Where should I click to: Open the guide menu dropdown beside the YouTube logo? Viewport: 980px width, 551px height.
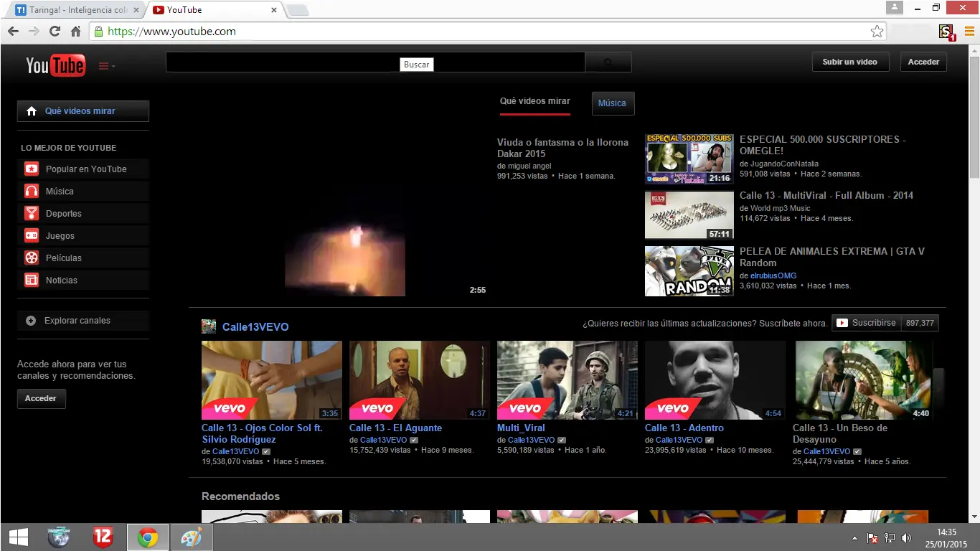(x=106, y=66)
